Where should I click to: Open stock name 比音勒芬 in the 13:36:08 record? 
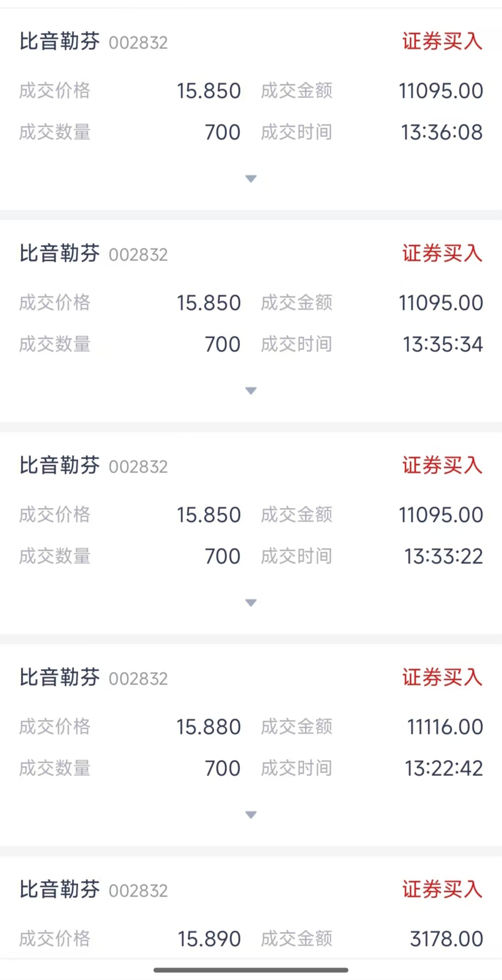pyautogui.click(x=59, y=41)
